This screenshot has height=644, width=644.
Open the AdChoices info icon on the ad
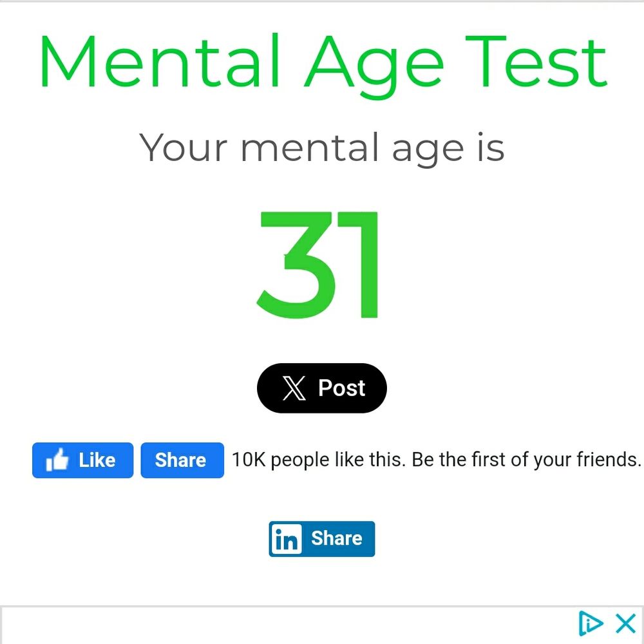pos(589,623)
